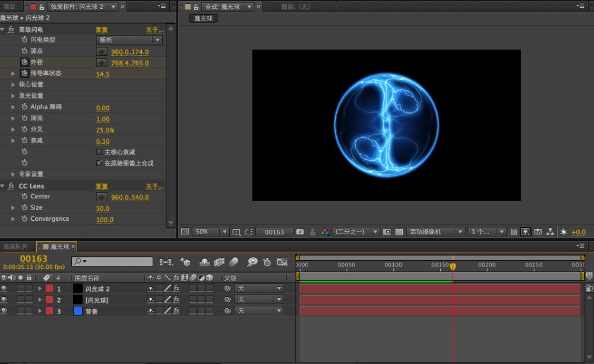Open the Brainstorm lightbulb tool
Image resolution: width=594 pixels, height=364 pixels.
click(x=252, y=262)
